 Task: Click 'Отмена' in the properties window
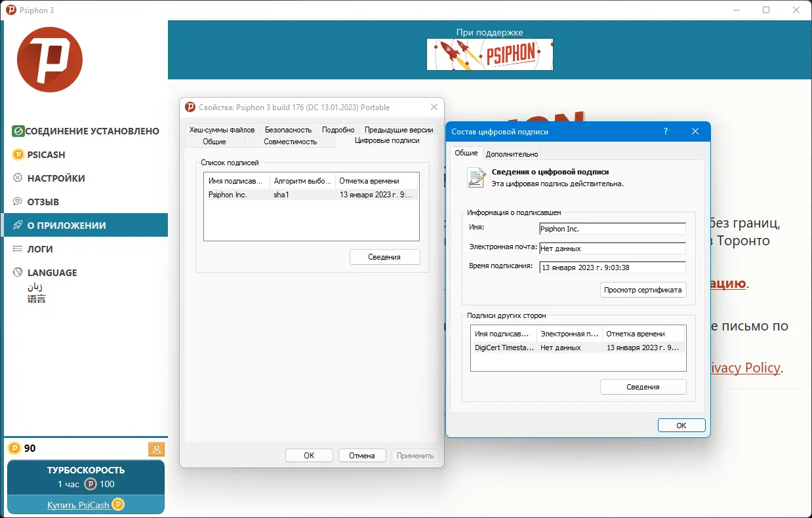click(x=362, y=456)
